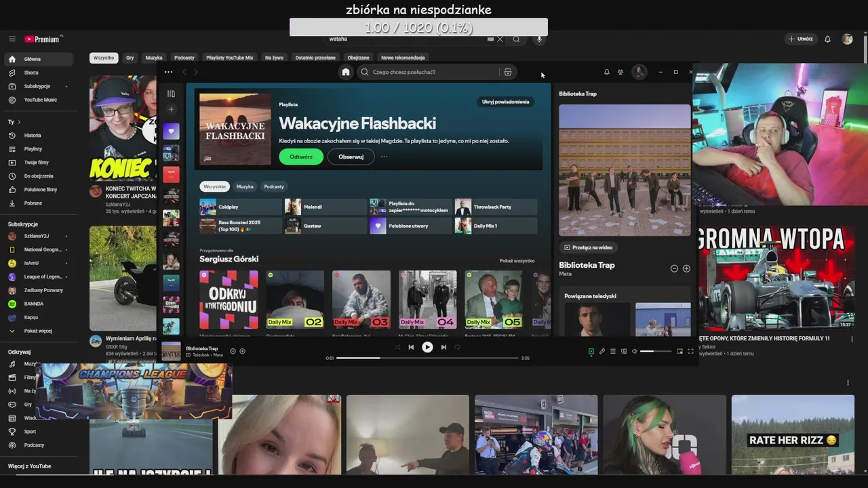Viewport: 868px width, 488px height.
Task: Click Obserwuj button
Action: (x=351, y=157)
